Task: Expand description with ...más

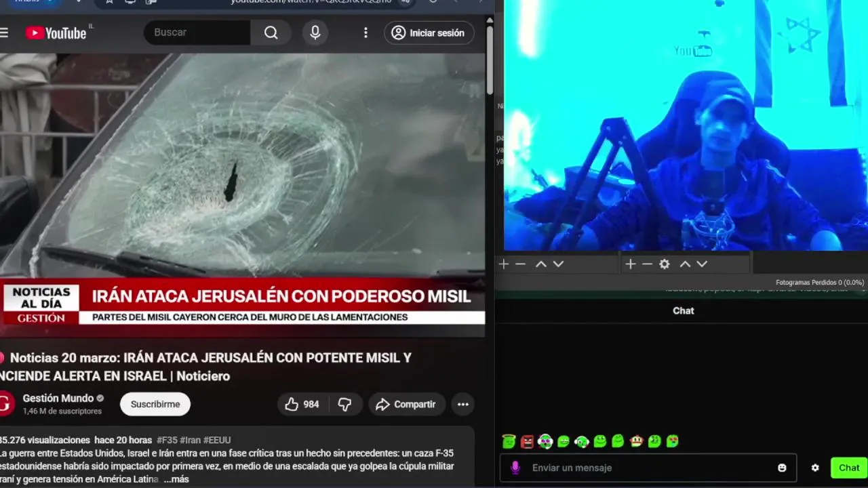Action: [176, 479]
